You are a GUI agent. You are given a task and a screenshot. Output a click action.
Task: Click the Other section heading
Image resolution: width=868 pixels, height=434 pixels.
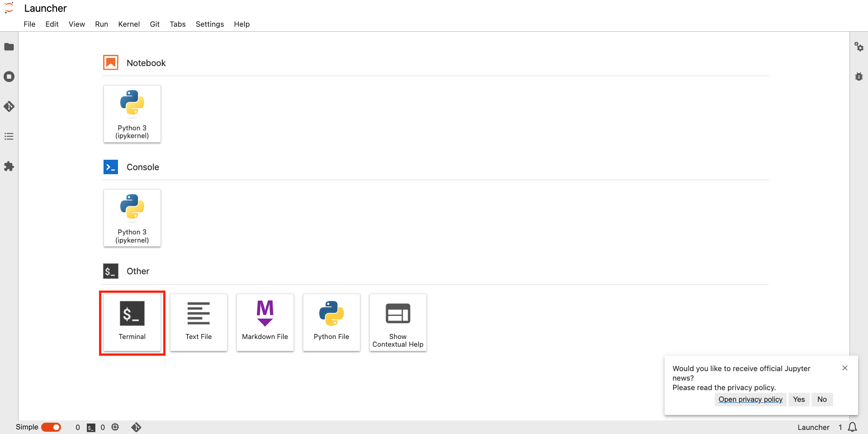tap(138, 271)
